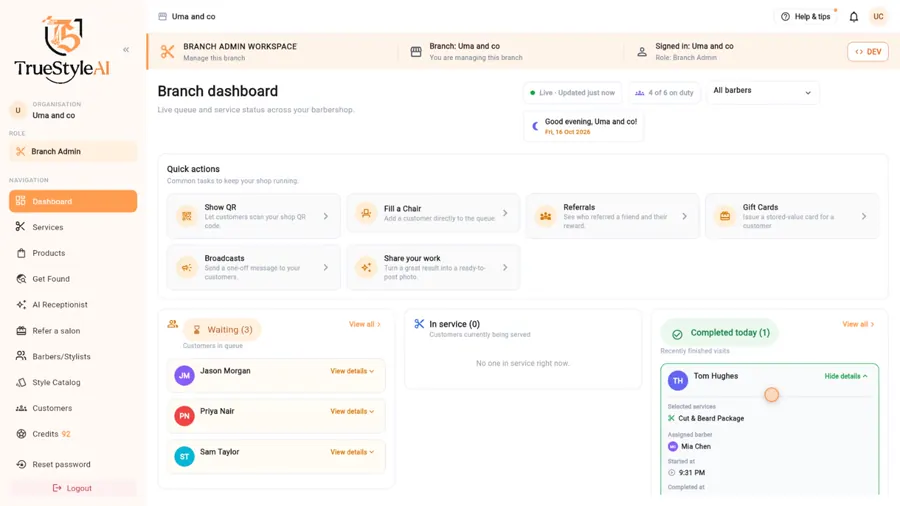Click the Gift Cards chevron arrow

pyautogui.click(x=864, y=216)
